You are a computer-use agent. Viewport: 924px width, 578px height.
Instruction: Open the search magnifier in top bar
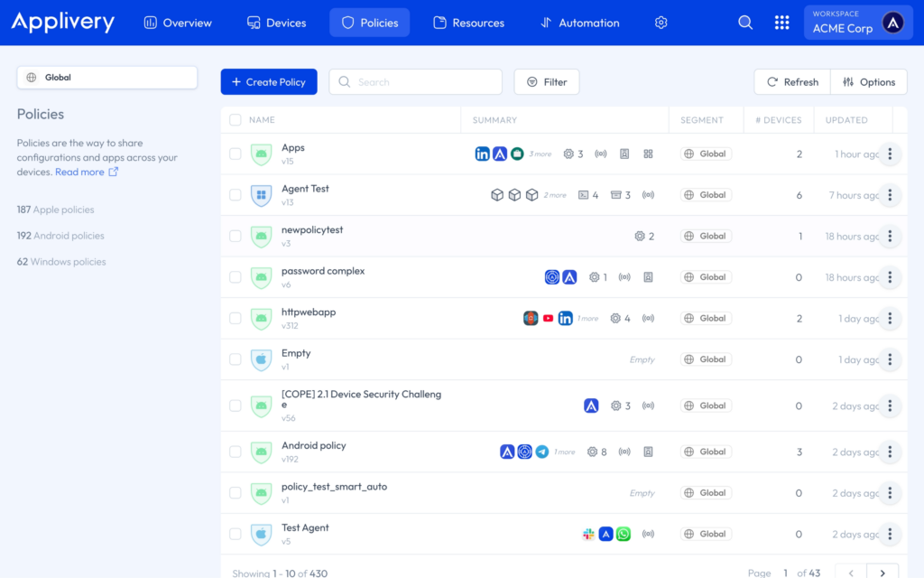[745, 23]
